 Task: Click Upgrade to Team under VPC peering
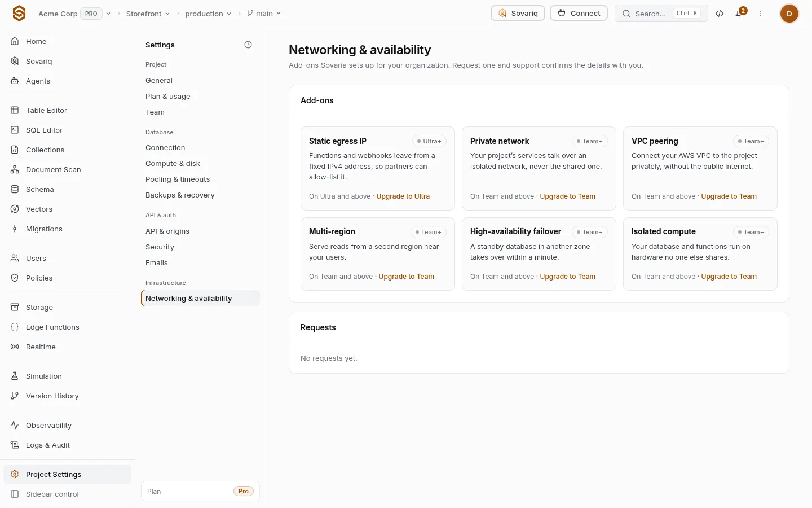[729, 196]
